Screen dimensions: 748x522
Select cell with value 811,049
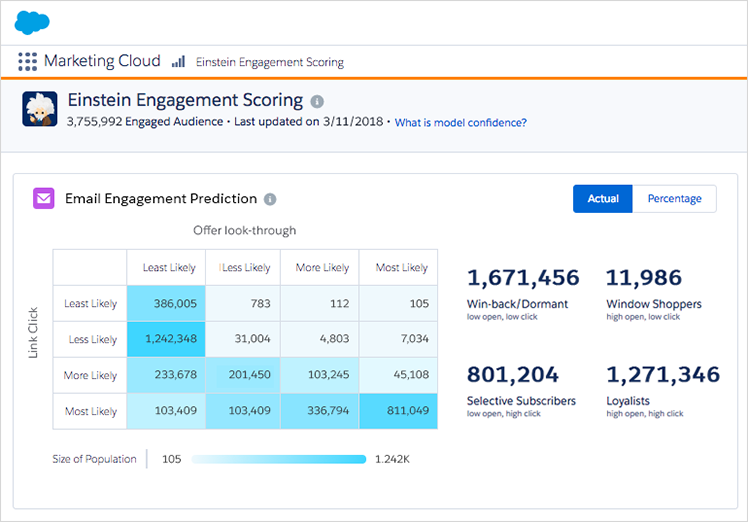(x=398, y=411)
